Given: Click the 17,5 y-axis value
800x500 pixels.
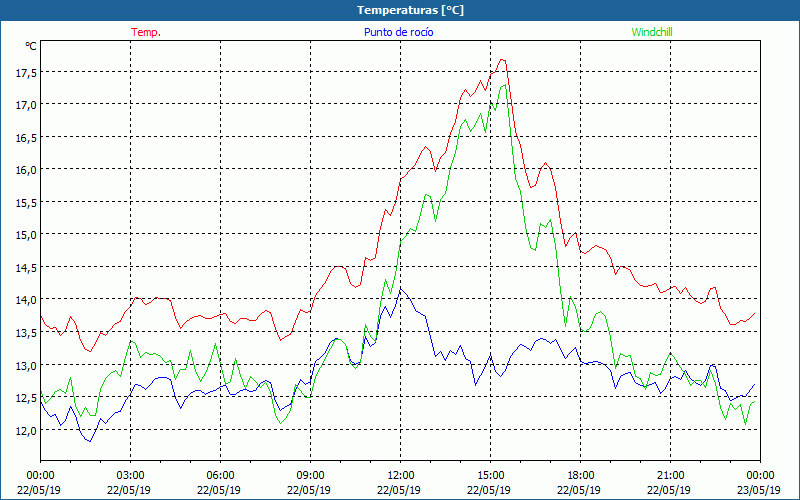Looking at the screenshot, I should (x=26, y=73).
